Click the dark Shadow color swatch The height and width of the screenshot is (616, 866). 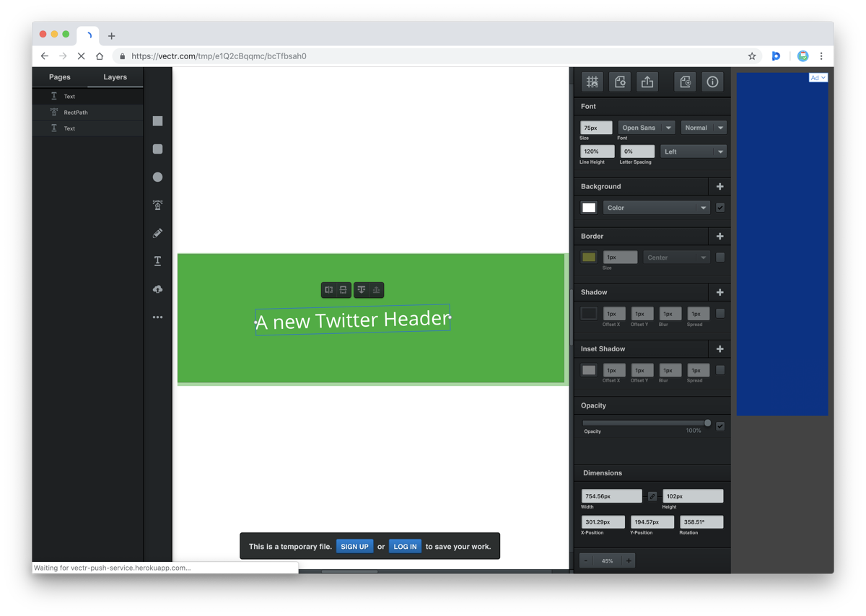click(x=589, y=314)
